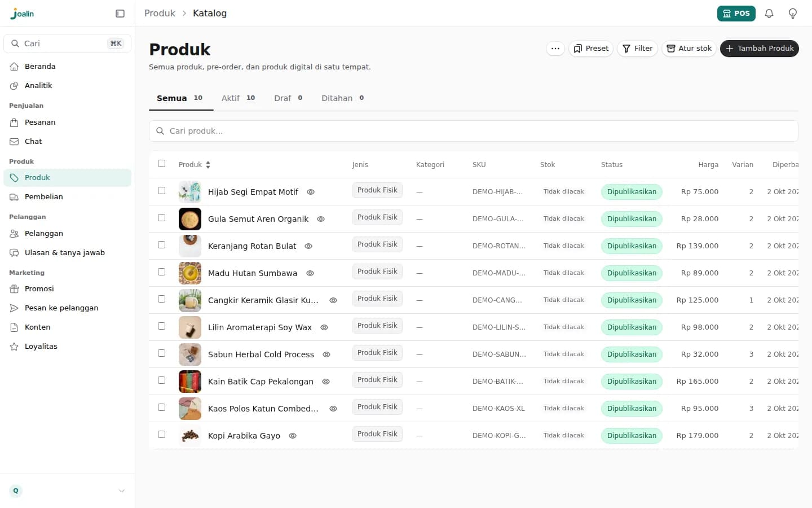
Task: Open the POS button
Action: [736, 14]
